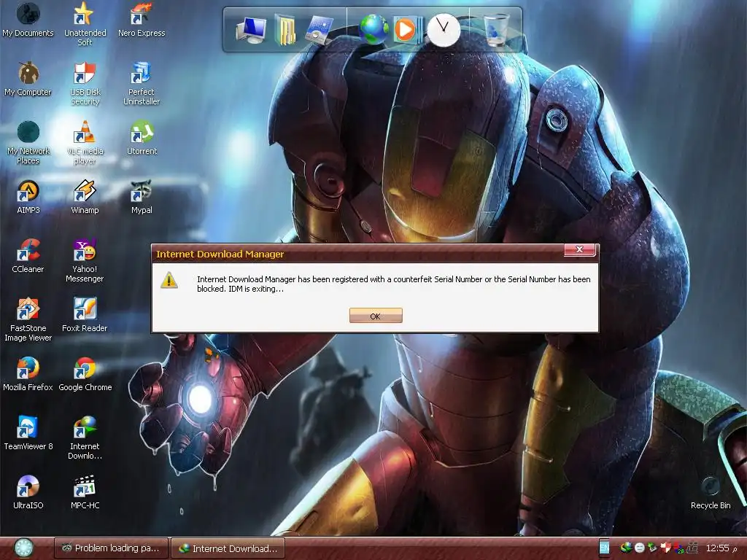Click the tray icon showing number 28
The image size is (747, 560).
679,548
